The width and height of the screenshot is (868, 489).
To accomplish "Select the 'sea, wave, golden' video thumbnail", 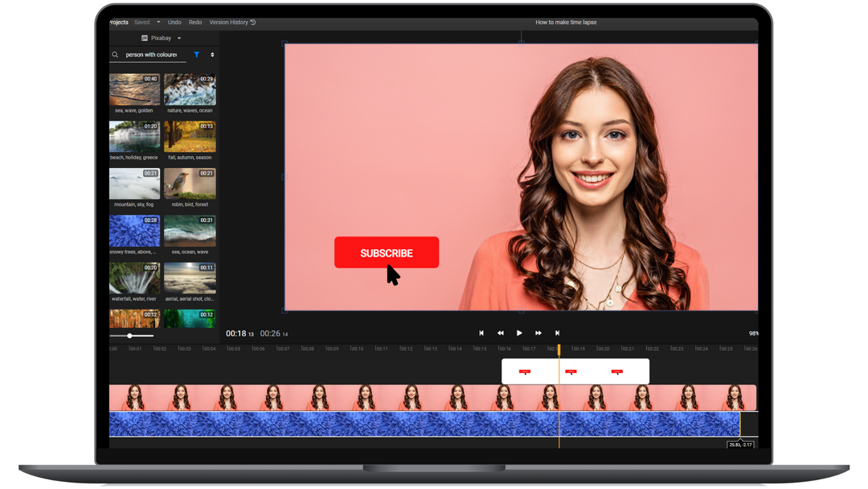I will click(134, 90).
